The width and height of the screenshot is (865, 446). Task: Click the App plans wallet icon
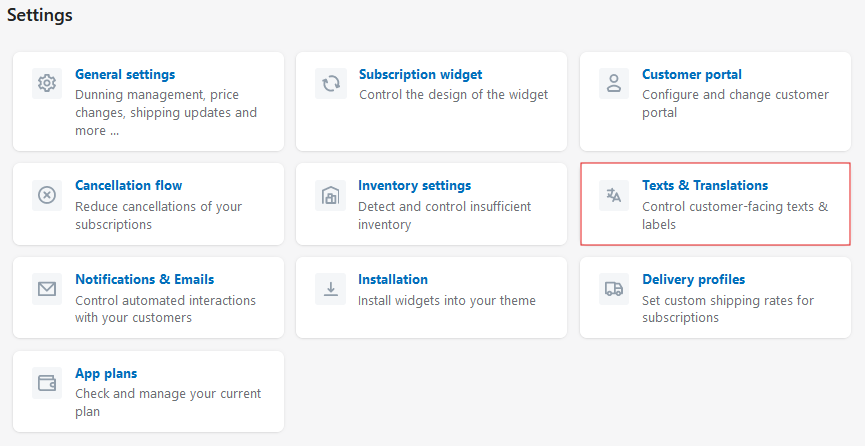47,383
